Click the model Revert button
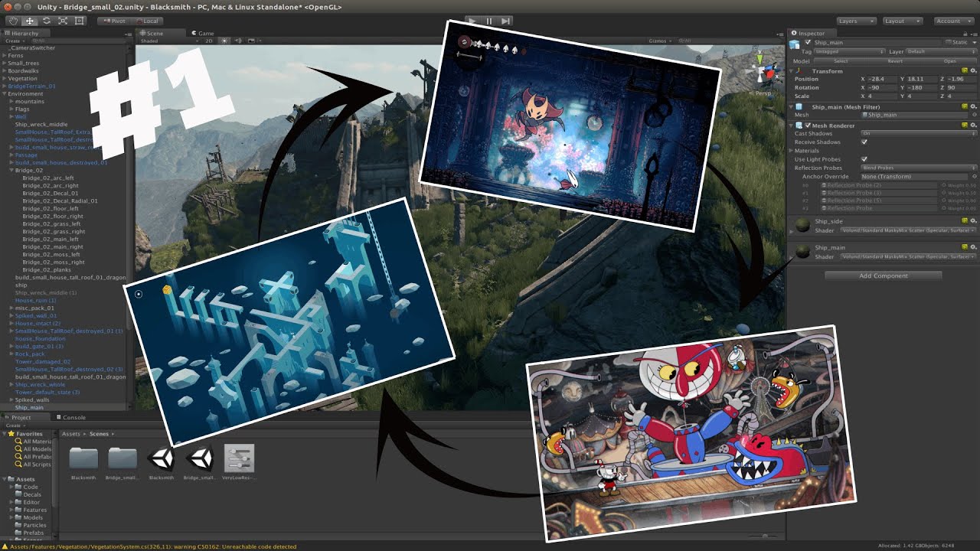This screenshot has height=551, width=980. pyautogui.click(x=895, y=60)
